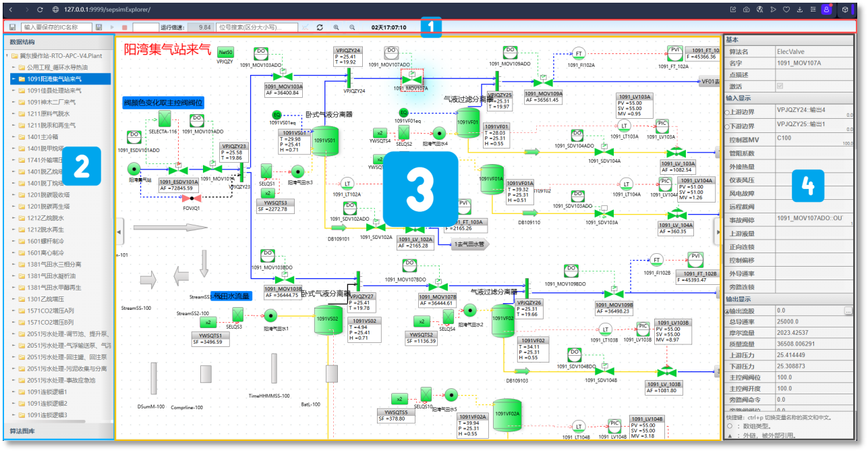Screen dimensions: 868x453
Task: Click the zoom out magnifier icon
Action: click(351, 27)
